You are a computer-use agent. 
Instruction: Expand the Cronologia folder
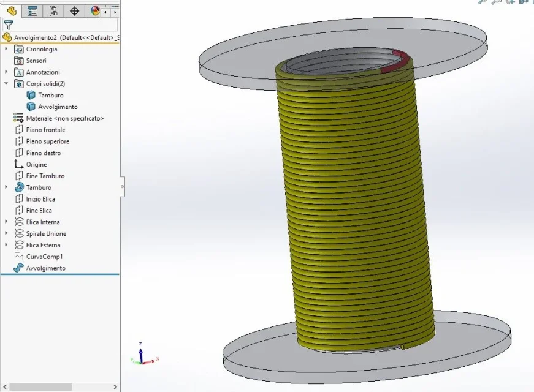(6, 49)
